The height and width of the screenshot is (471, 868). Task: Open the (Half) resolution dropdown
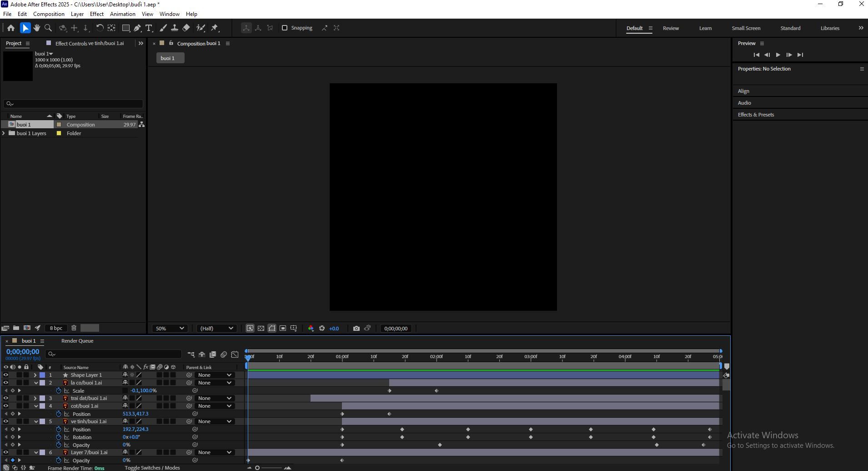point(216,328)
